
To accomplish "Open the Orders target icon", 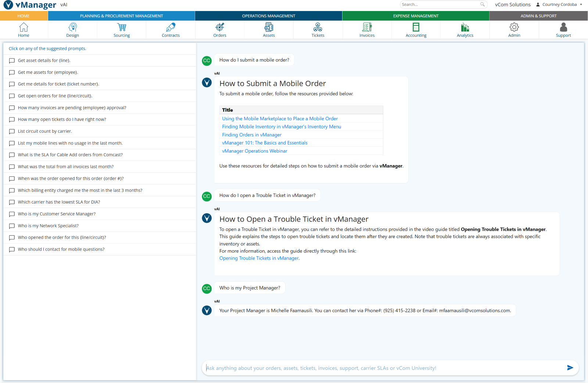I will pos(220,28).
